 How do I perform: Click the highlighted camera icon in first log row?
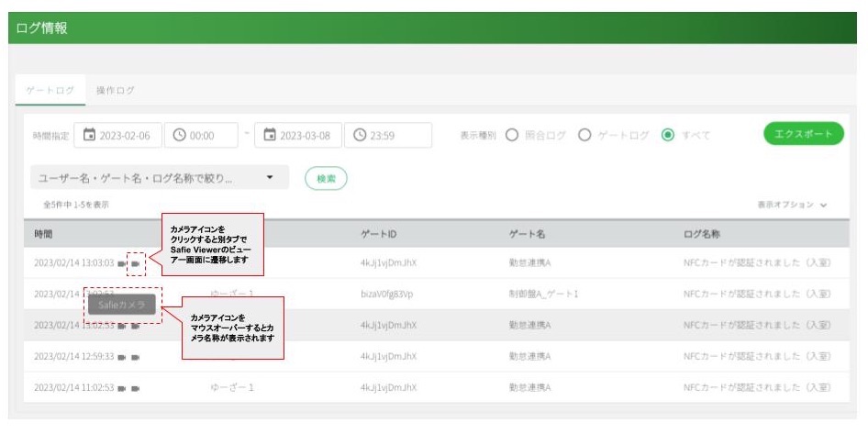click(136, 264)
